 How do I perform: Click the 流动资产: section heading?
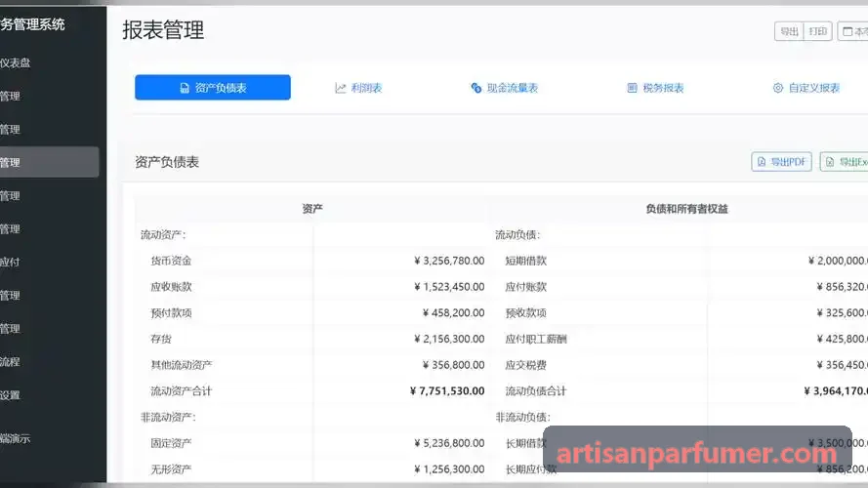[163, 234]
